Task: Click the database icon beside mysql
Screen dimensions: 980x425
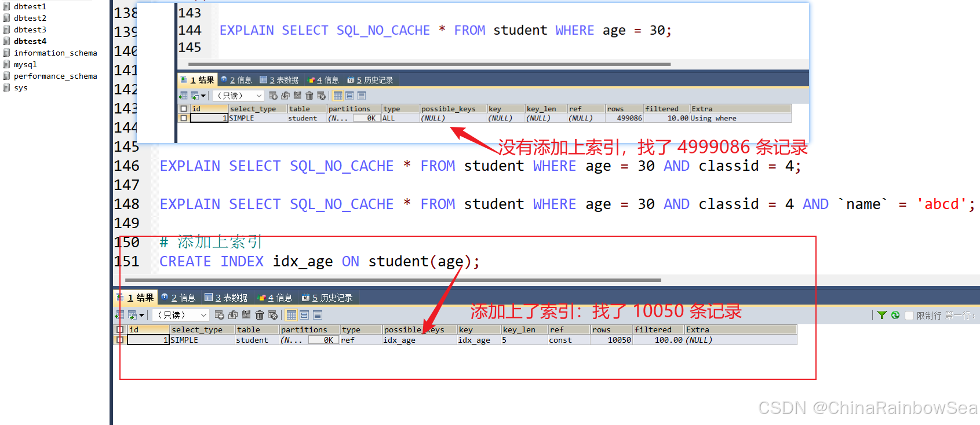Action: click(7, 64)
